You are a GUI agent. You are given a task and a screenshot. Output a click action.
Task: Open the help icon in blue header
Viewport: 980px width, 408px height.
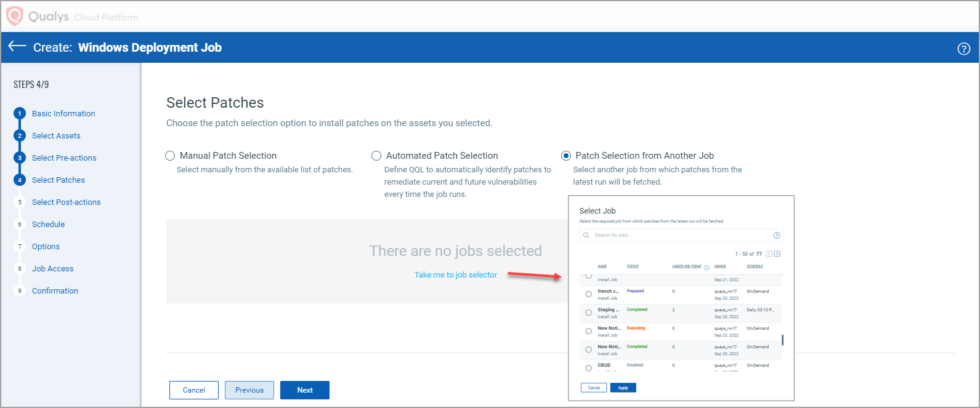point(964,49)
